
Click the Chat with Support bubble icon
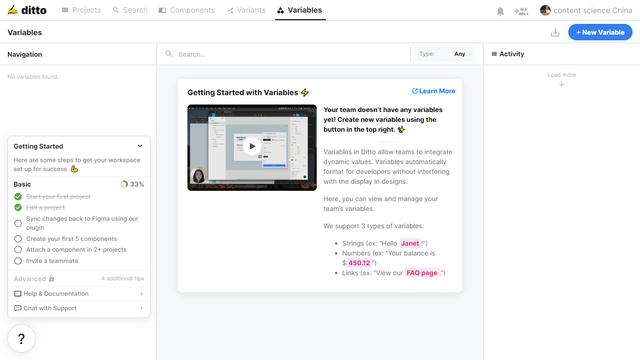point(18,308)
